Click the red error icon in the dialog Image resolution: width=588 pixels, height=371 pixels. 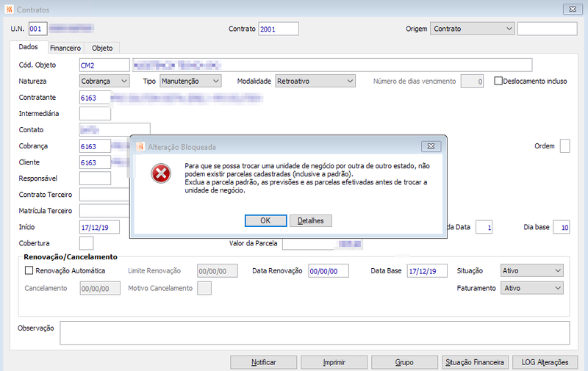coord(161,173)
